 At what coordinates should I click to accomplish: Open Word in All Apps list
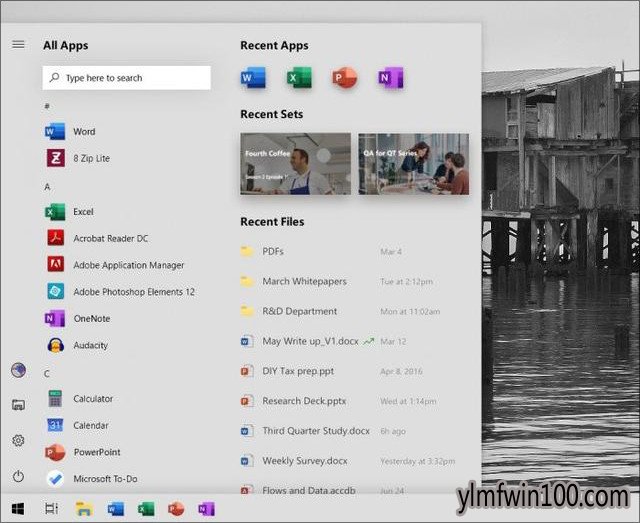pyautogui.click(x=70, y=131)
